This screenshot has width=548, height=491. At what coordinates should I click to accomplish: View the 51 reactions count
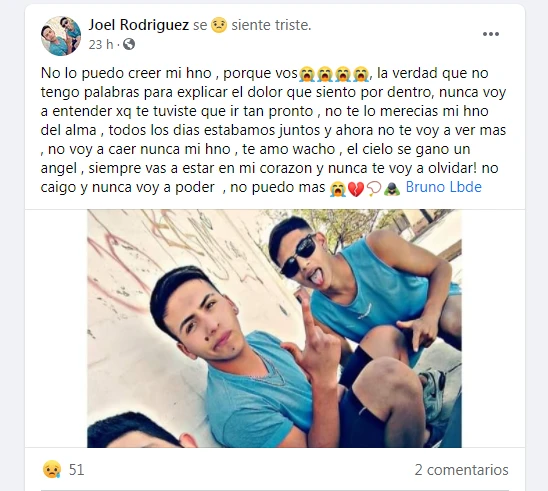pyautogui.click(x=77, y=470)
